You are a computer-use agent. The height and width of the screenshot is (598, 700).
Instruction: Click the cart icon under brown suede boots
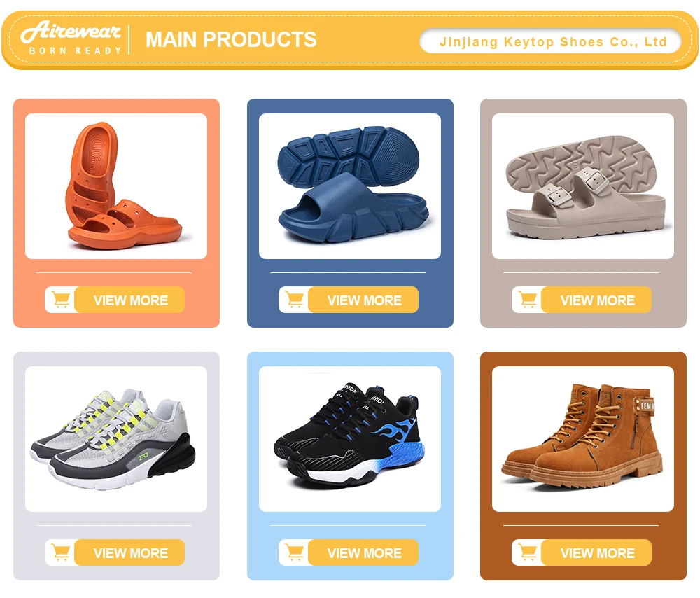click(x=528, y=552)
